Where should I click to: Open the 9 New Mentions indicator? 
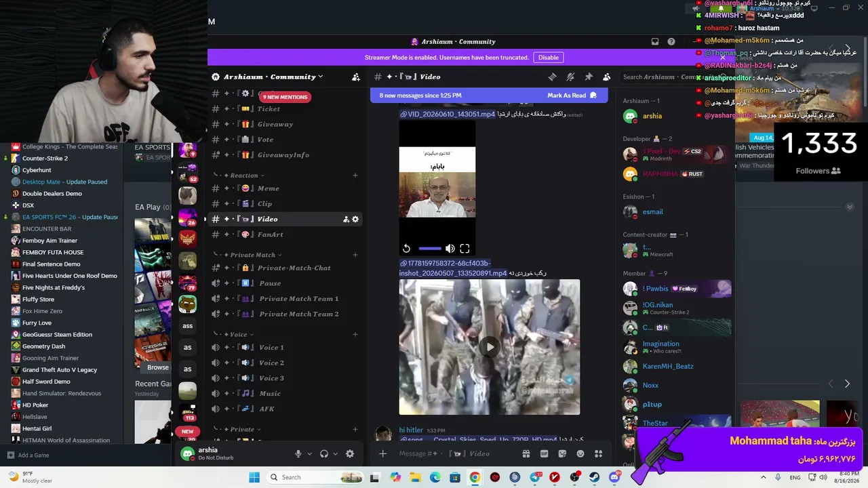coord(285,97)
